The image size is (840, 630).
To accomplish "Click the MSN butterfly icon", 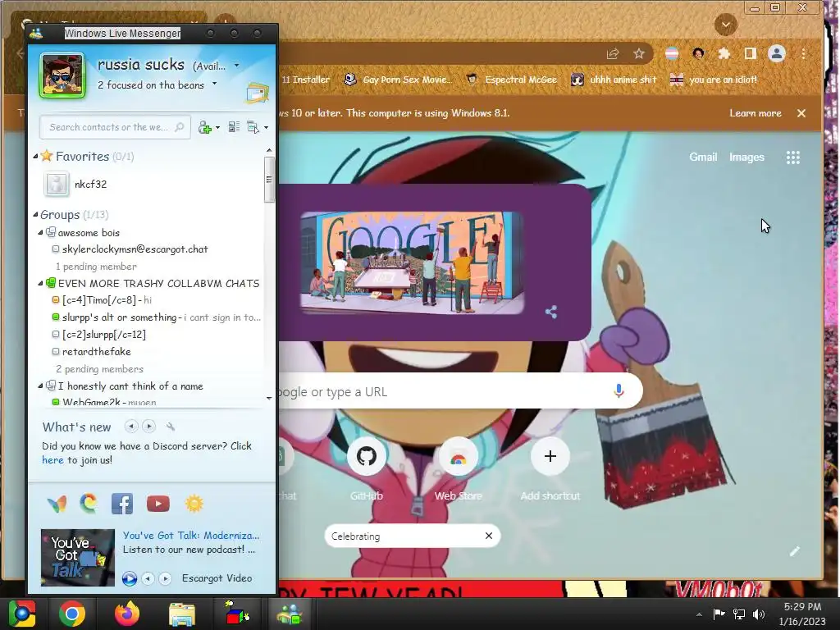I will (x=57, y=504).
